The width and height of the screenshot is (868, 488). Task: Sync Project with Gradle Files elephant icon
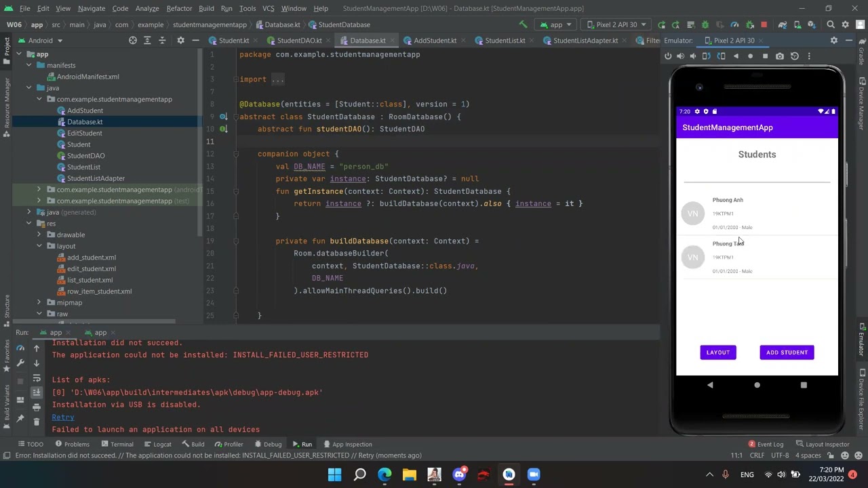[782, 24]
